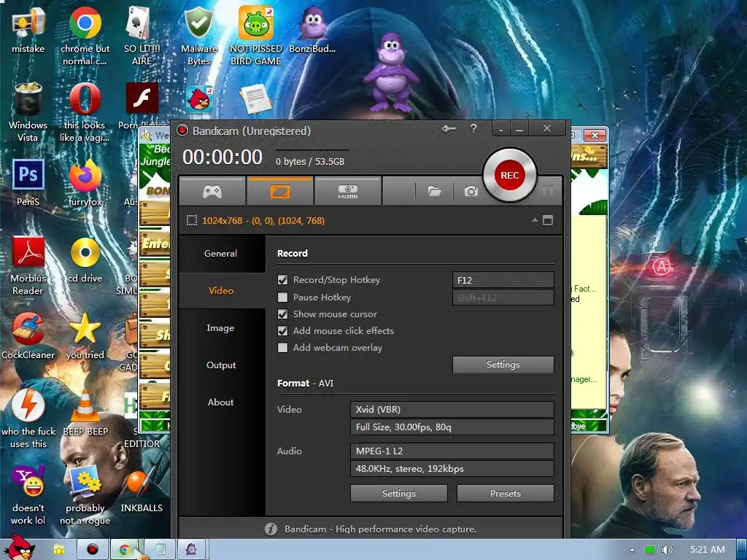
Task: Click the Bonzi purple icon on taskbar
Action: pyautogui.click(x=192, y=550)
